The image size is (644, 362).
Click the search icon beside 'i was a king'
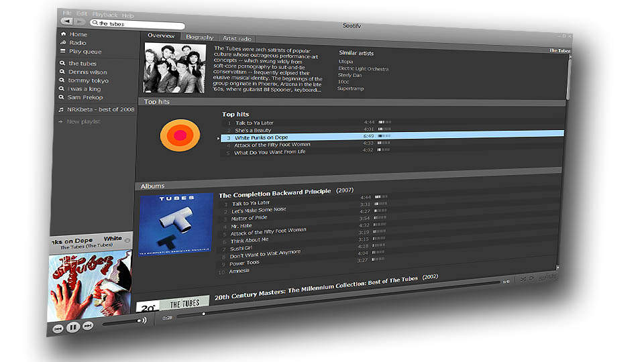[x=61, y=88]
